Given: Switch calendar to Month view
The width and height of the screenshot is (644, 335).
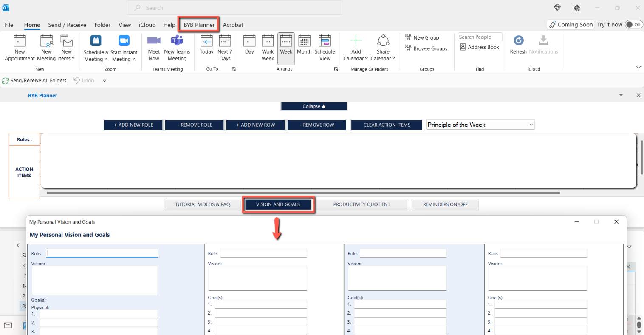Looking at the screenshot, I should click(304, 45).
